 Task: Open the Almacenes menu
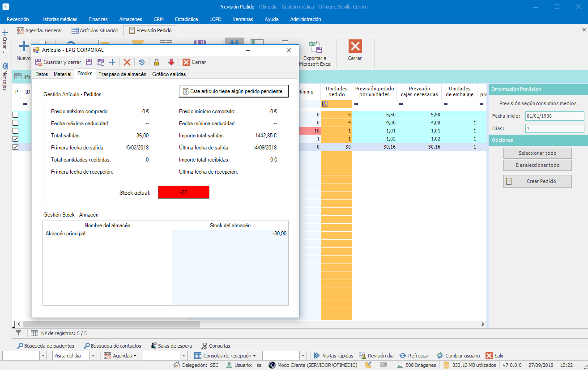pos(131,19)
